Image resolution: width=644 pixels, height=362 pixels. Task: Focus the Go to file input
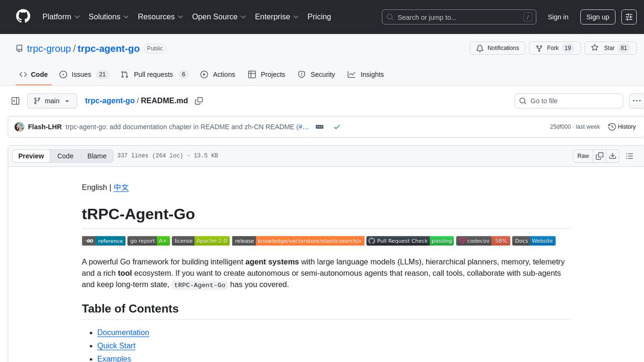(569, 101)
